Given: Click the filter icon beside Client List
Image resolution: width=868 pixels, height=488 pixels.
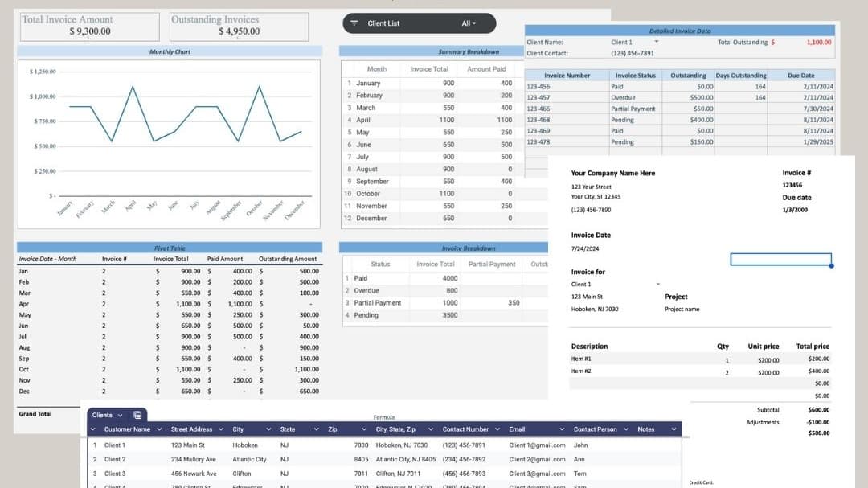Looking at the screenshot, I should (354, 23).
